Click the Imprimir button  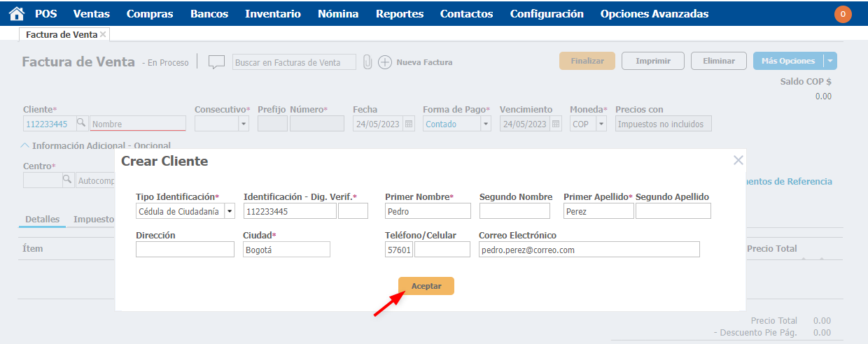coord(653,61)
